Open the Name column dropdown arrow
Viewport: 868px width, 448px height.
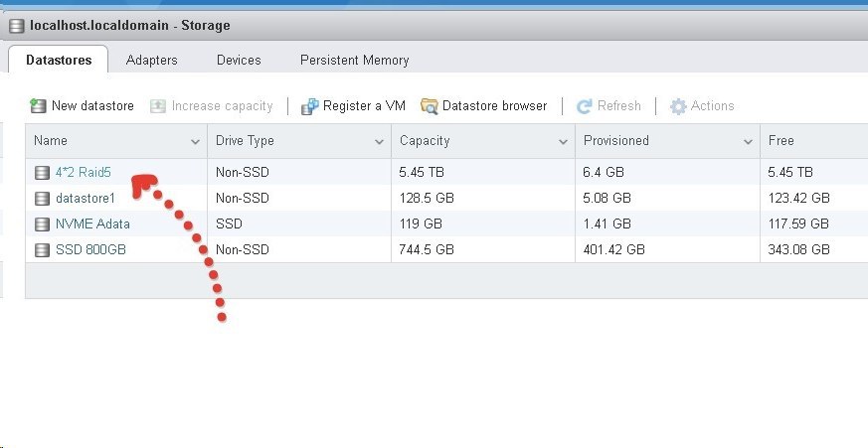pos(195,142)
